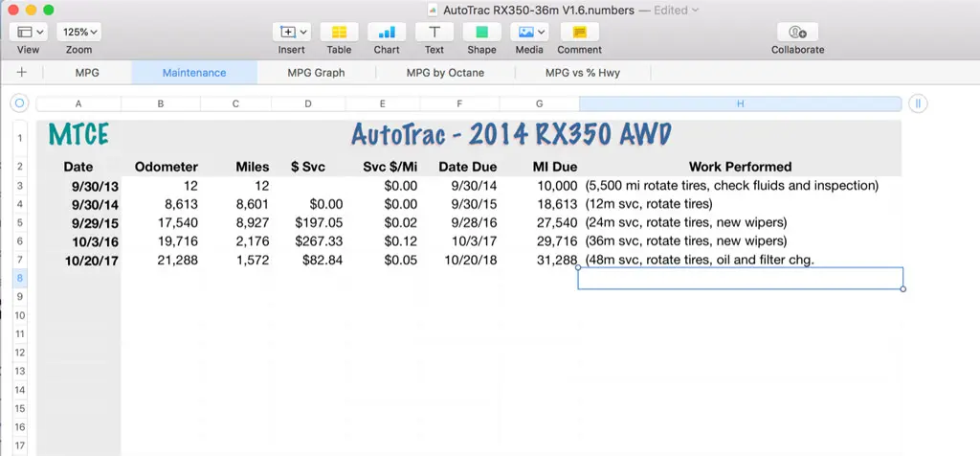Add a Comment
Image resolution: width=980 pixels, height=456 pixels.
click(579, 32)
